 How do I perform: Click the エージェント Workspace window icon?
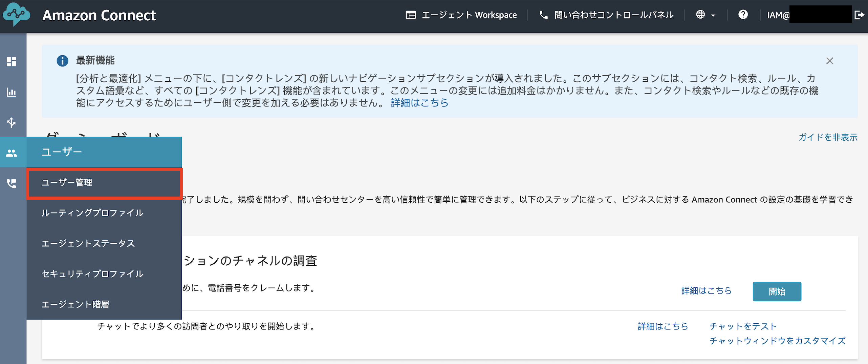411,15
